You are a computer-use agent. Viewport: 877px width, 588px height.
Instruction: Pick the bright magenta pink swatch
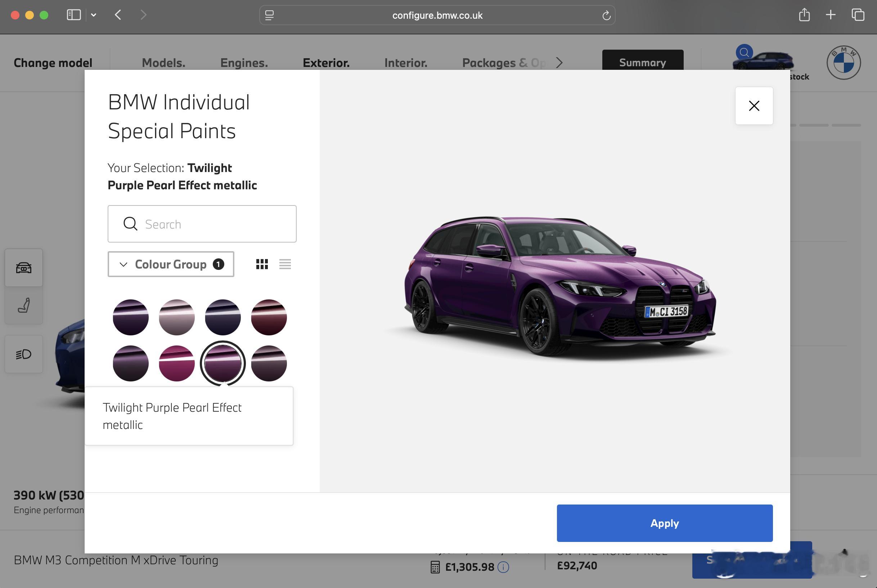click(x=177, y=363)
